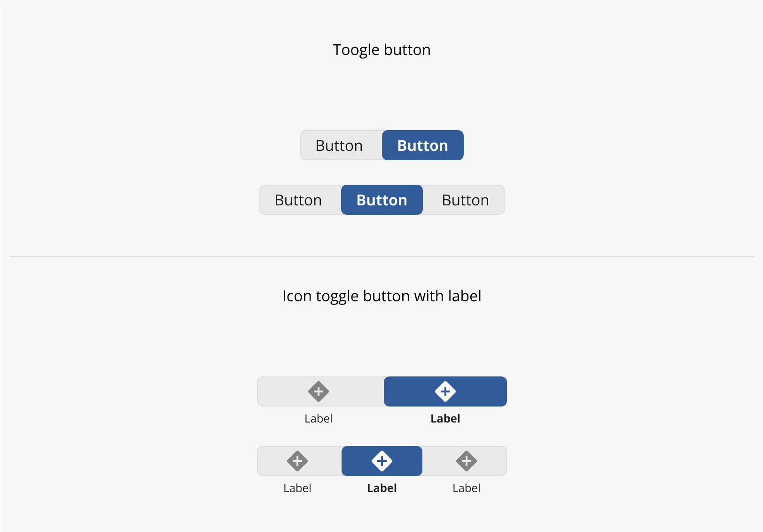Click the horizontal divider line between sections
The width and height of the screenshot is (763, 532).
382,257
